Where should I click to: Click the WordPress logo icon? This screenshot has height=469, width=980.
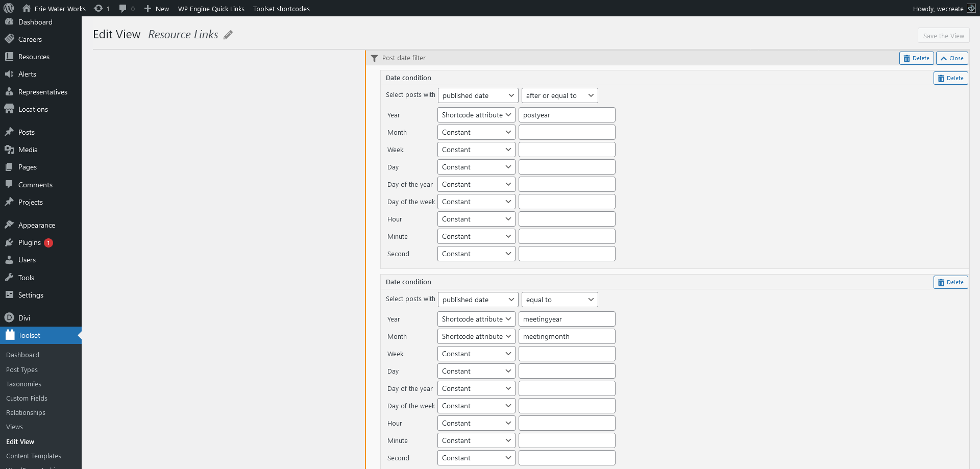[x=9, y=8]
